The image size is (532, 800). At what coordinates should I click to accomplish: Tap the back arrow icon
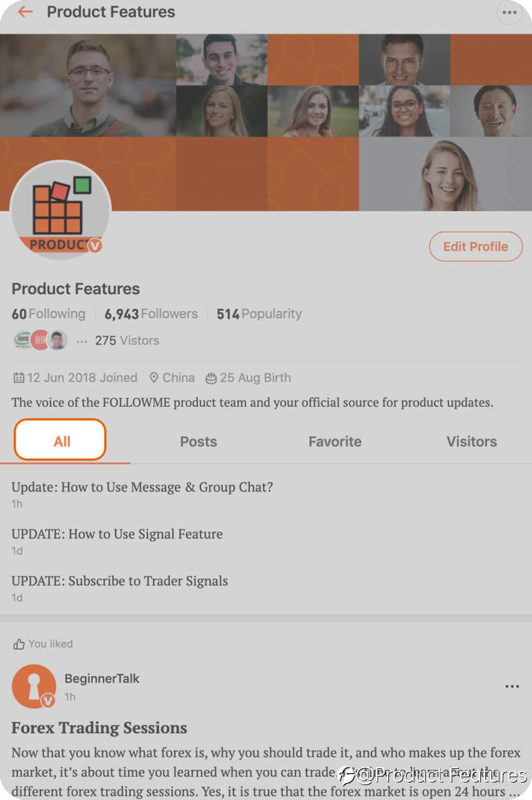click(25, 11)
